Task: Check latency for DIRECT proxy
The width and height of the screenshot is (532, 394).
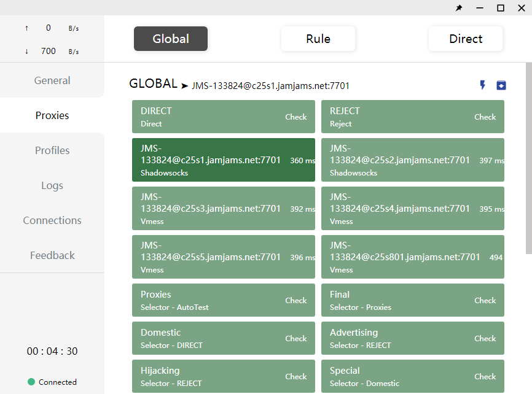Action: 295,117
